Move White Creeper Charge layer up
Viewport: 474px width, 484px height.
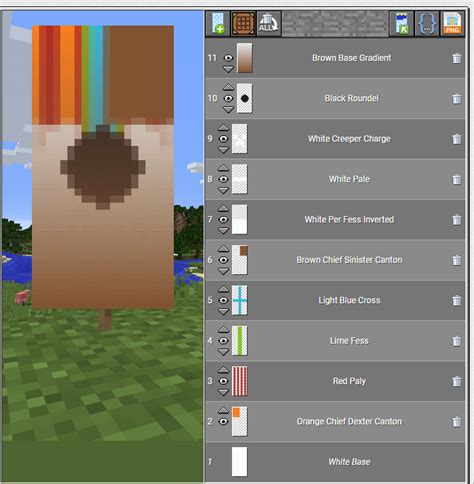[x=223, y=128]
